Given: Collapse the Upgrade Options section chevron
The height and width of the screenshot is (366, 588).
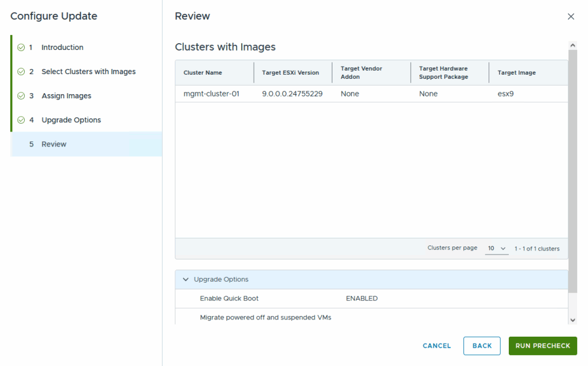Looking at the screenshot, I should [x=185, y=279].
